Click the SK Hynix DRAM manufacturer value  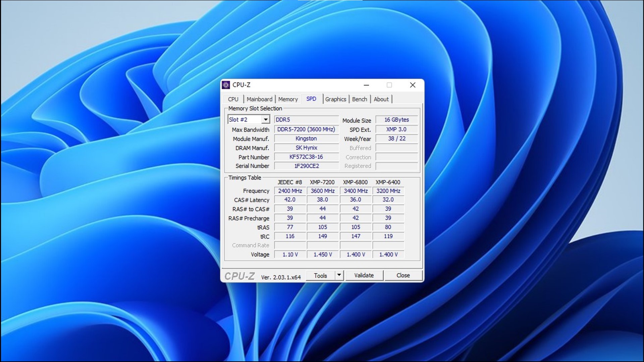(307, 148)
